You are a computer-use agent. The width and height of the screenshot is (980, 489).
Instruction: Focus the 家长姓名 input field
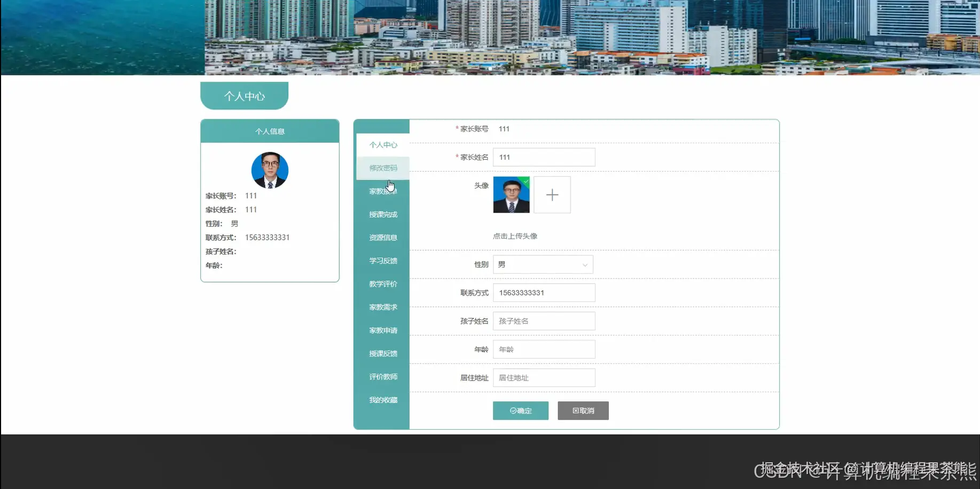544,157
